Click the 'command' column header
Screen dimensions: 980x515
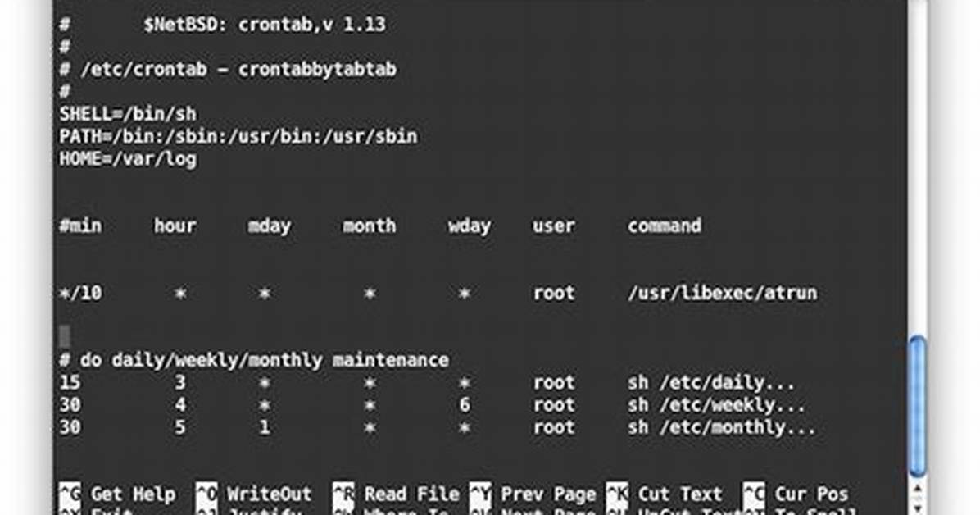[665, 226]
